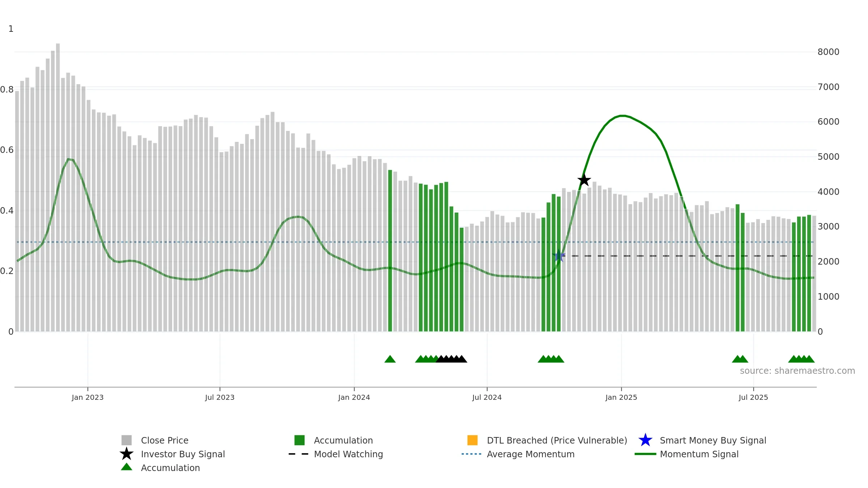868x488 pixels.
Task: Click the momentum signal peak near Jan 2025
Action: tap(622, 116)
